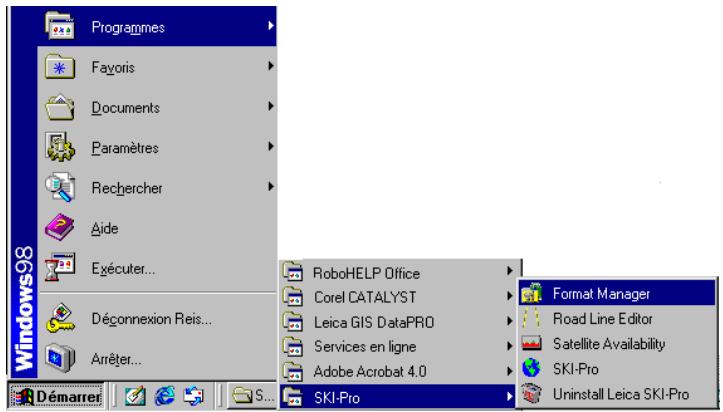Image resolution: width=723 pixels, height=412 pixels.
Task: Click the RoboHELP Office label
Action: point(367,273)
